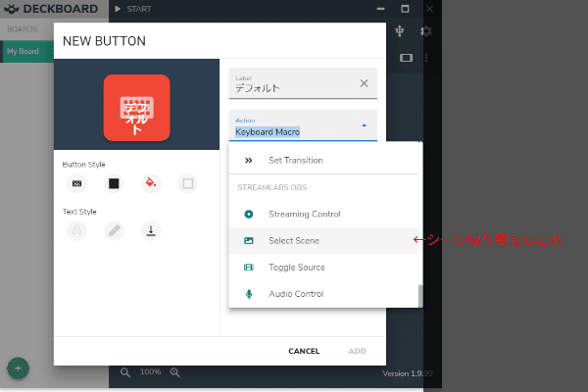Click the red button preview thumbnail
The image size is (588, 392).
coord(137,108)
